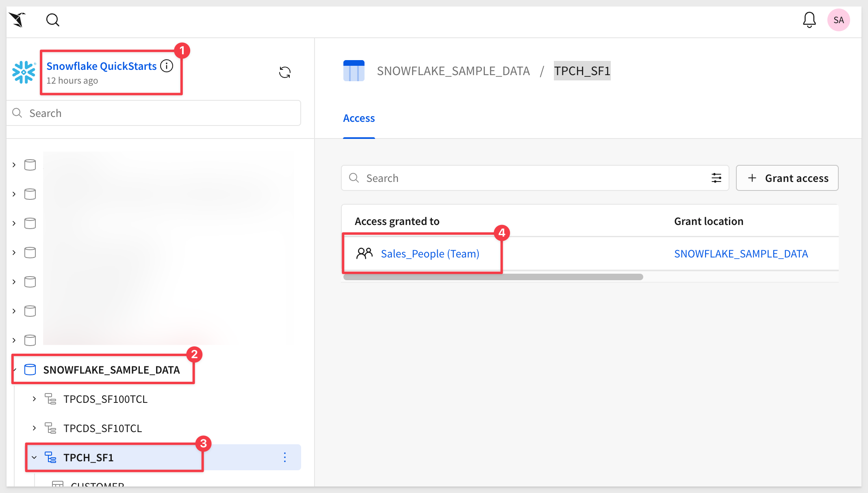Open the notifications bell
This screenshot has width=868, height=493.
pyautogui.click(x=809, y=19)
